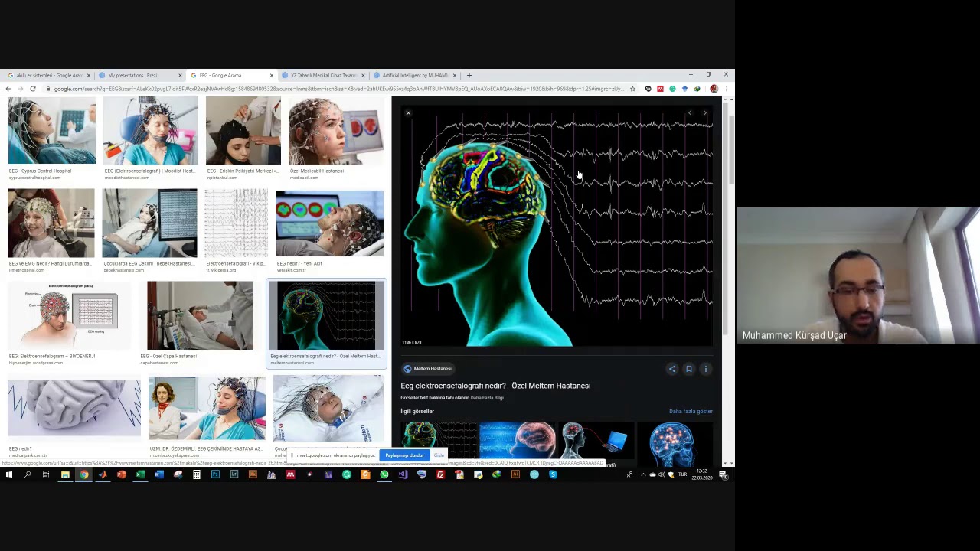Open the Chrome three-dot menu
Viewport: 980px width, 551px height.
click(x=726, y=89)
